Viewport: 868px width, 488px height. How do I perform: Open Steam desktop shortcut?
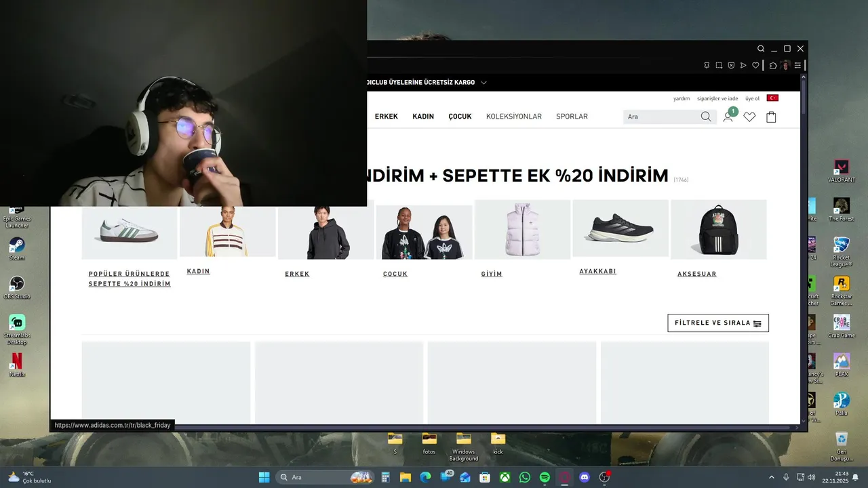[x=17, y=248]
